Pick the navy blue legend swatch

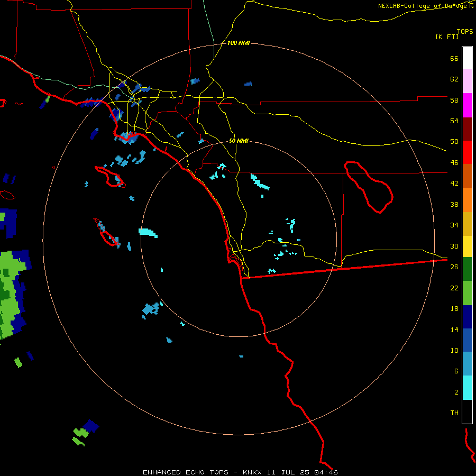(467, 317)
